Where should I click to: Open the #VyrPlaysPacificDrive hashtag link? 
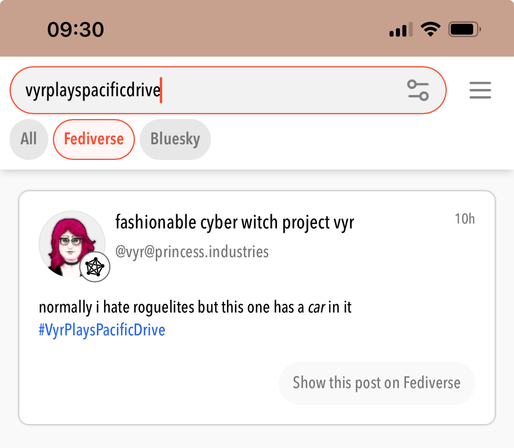pyautogui.click(x=102, y=330)
